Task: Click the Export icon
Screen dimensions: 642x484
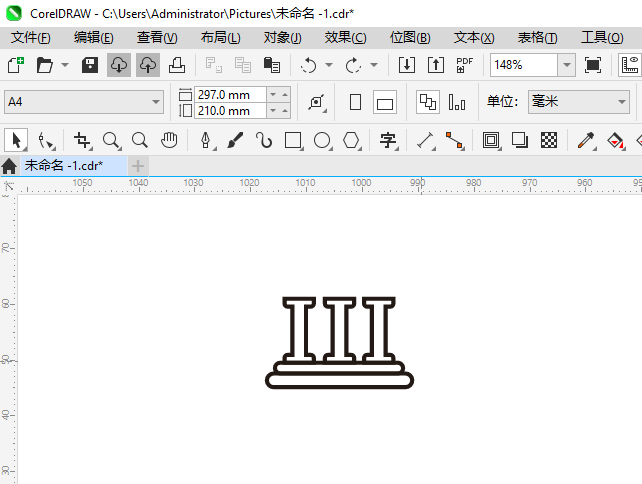Action: click(436, 65)
